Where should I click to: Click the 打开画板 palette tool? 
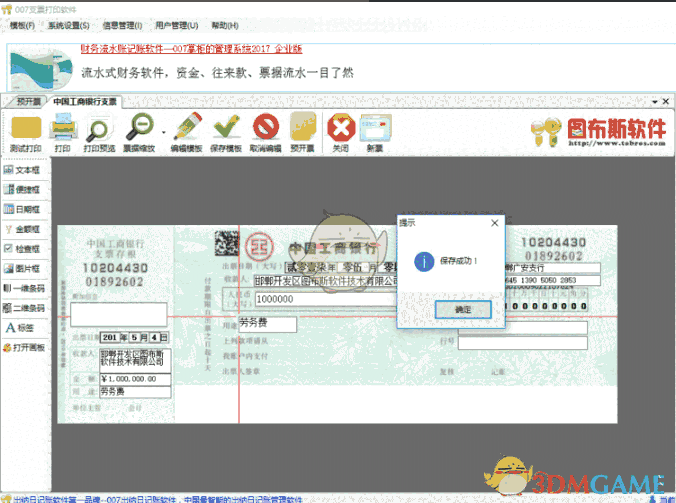pyautogui.click(x=25, y=347)
